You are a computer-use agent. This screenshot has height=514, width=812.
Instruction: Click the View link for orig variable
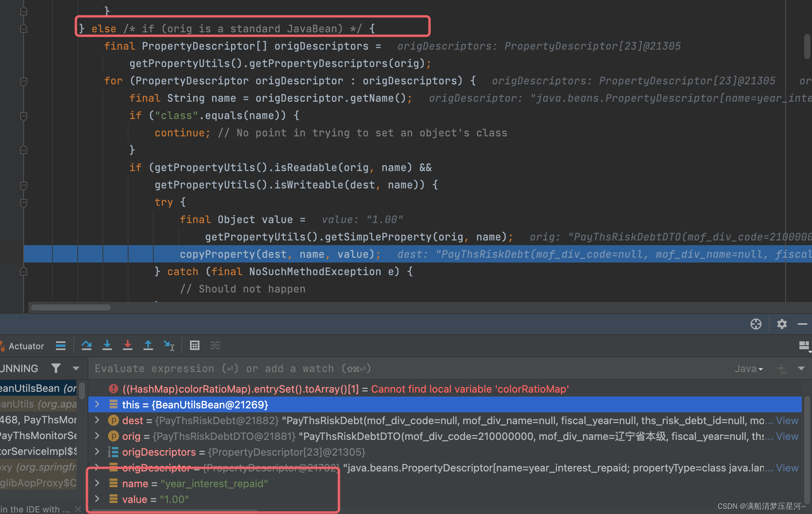click(787, 436)
